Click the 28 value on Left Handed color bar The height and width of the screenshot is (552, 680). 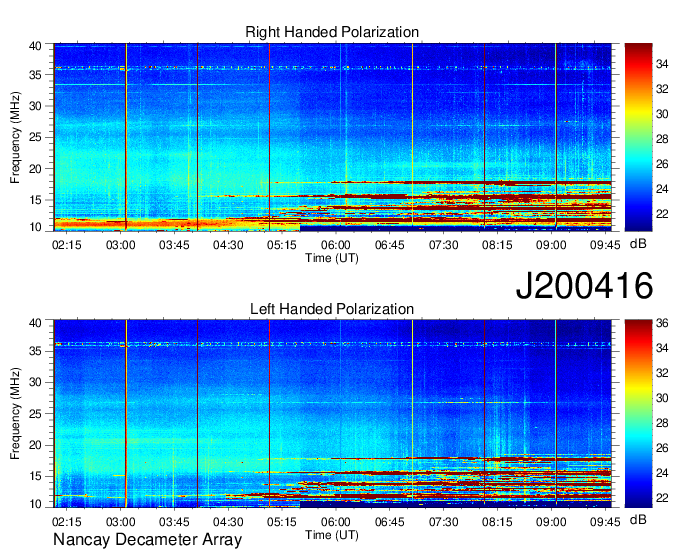click(662, 423)
